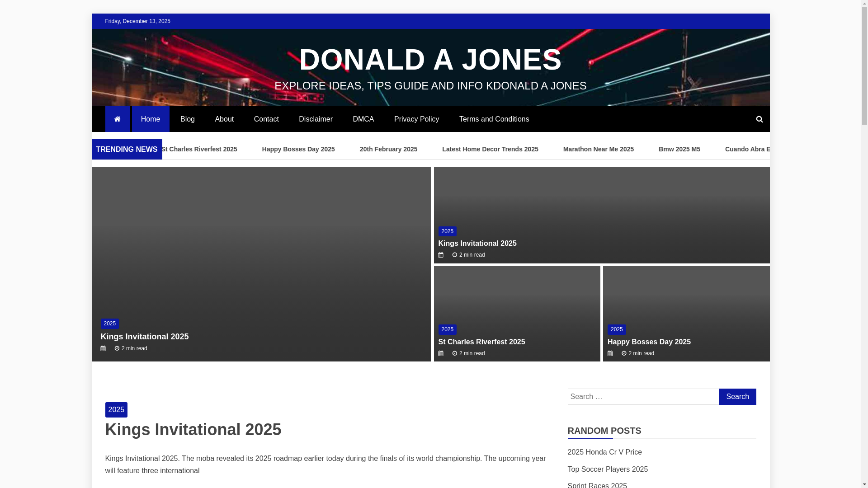
Task: Click the date Friday, December 13, 2025
Action: pos(137,21)
